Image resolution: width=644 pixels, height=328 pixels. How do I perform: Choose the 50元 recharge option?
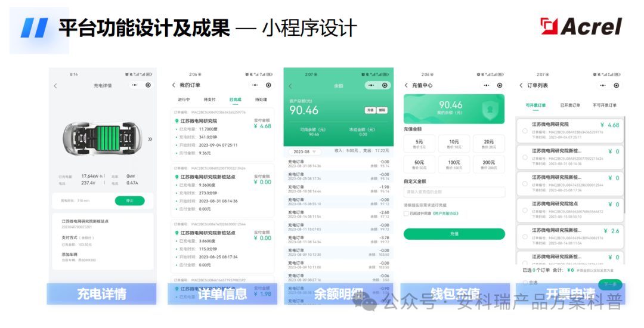pos(419,165)
